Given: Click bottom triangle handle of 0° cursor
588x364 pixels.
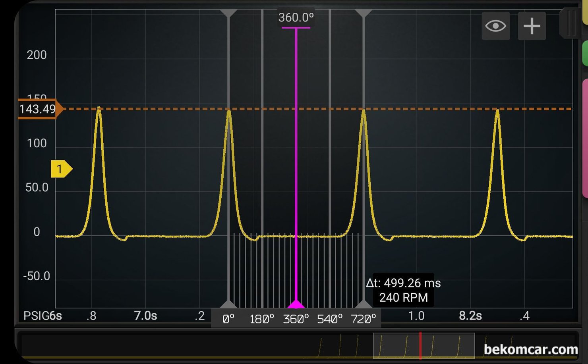Looking at the screenshot, I should 228,304.
